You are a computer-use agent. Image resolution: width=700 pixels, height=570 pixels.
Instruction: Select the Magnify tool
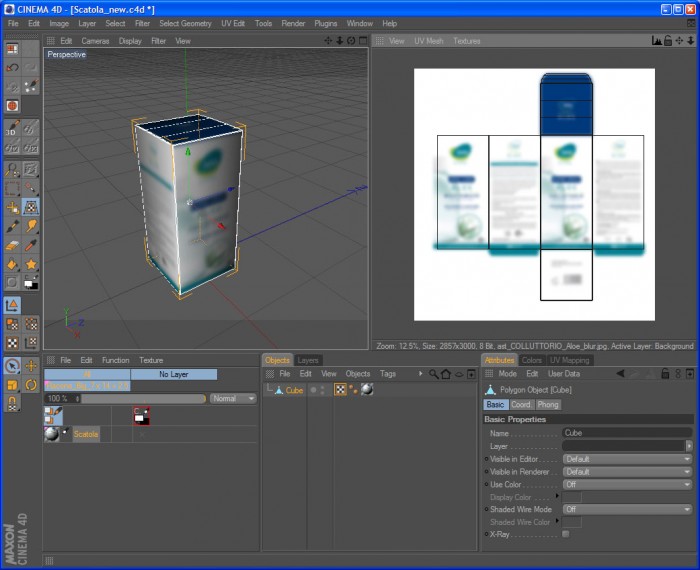(x=12, y=170)
